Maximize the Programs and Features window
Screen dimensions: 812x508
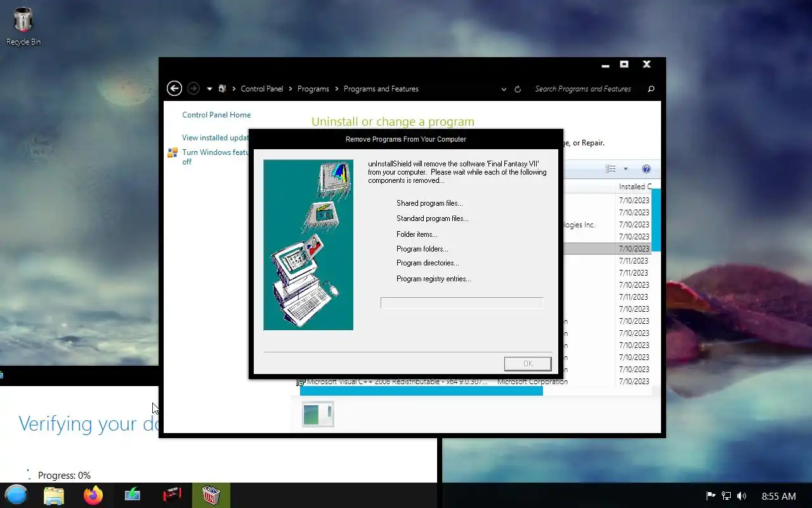[624, 64]
